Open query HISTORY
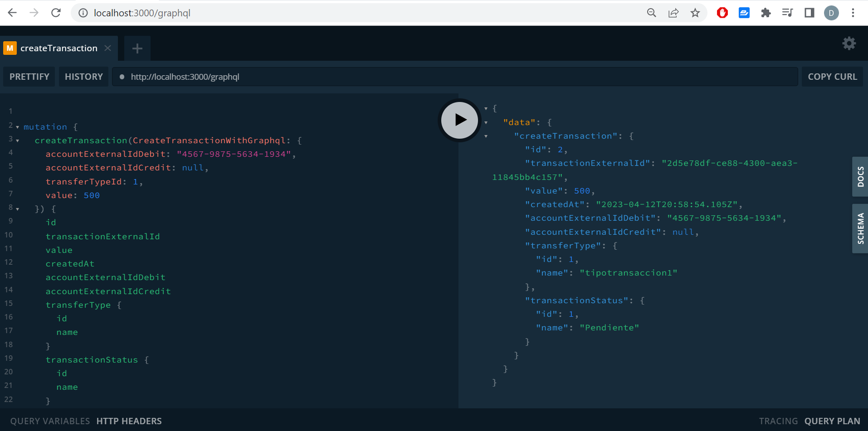This screenshot has height=431, width=868. coord(84,77)
